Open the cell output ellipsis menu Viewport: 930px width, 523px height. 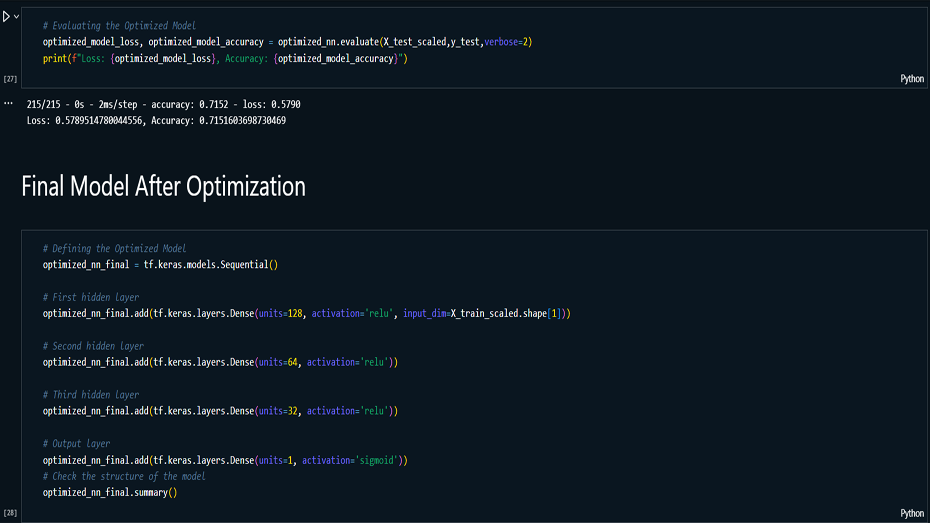pos(8,103)
